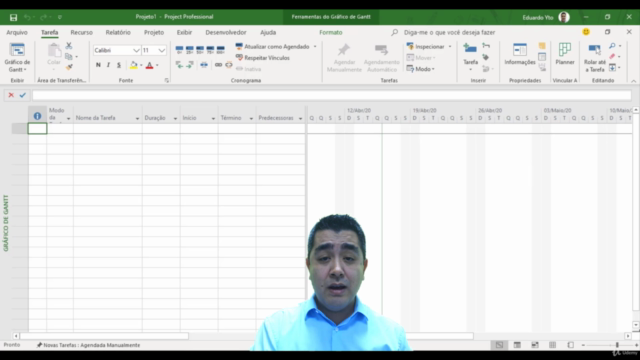
Task: Open Início column filter arrow
Action: 213,118
